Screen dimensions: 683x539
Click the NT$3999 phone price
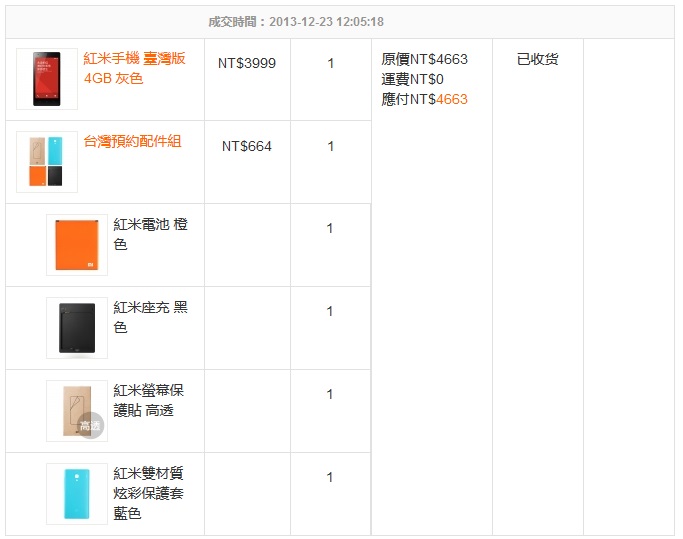247,63
